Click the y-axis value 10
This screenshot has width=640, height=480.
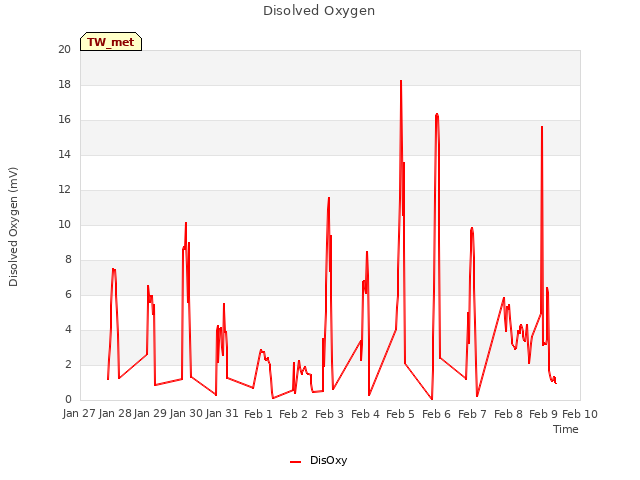point(64,225)
